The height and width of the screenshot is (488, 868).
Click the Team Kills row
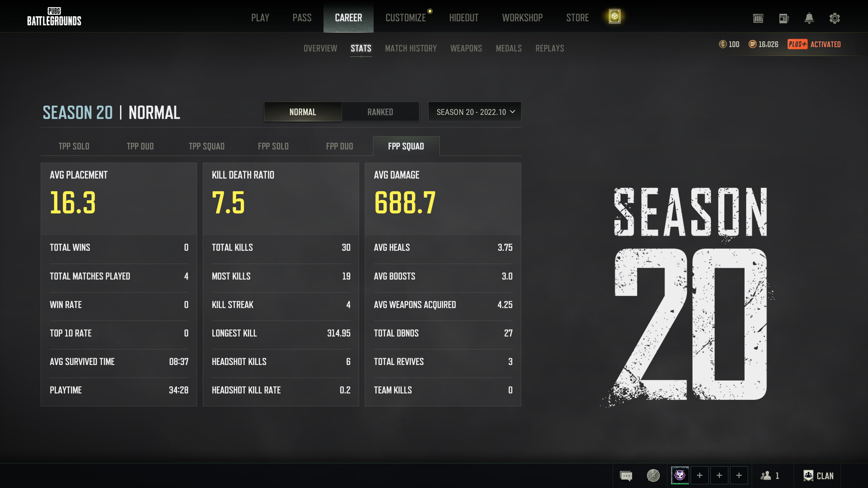tap(443, 390)
